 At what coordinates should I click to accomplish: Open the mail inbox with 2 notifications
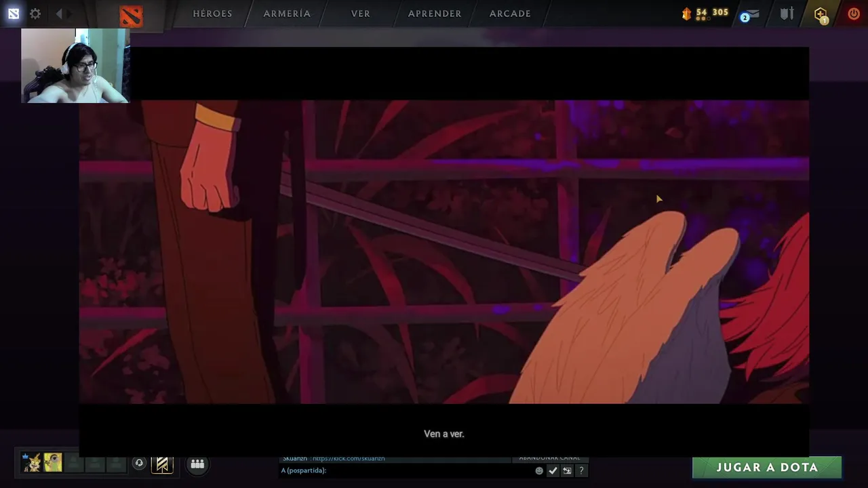click(x=749, y=14)
